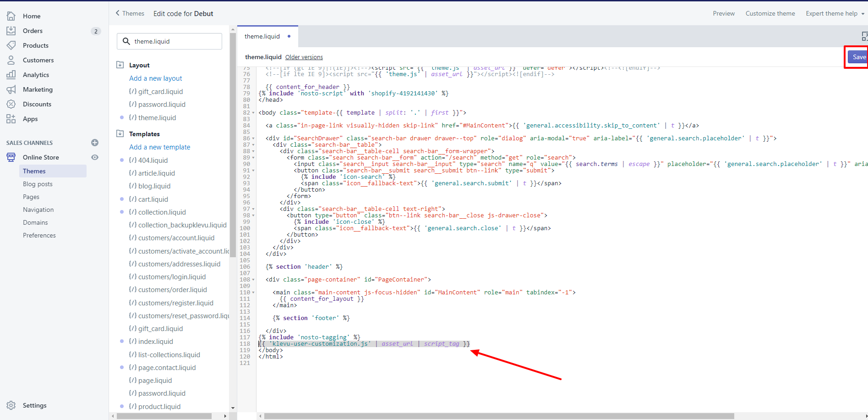Open 404.liquid template
This screenshot has height=420, width=868.
pos(153,160)
